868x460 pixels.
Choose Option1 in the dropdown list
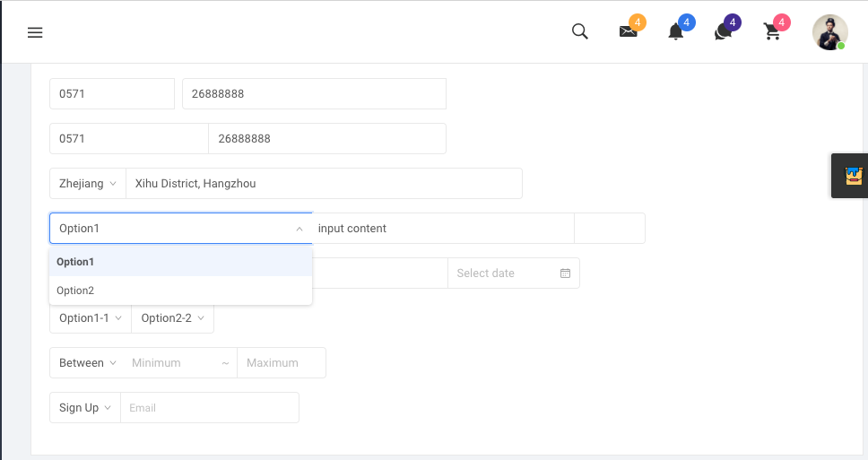coord(180,262)
